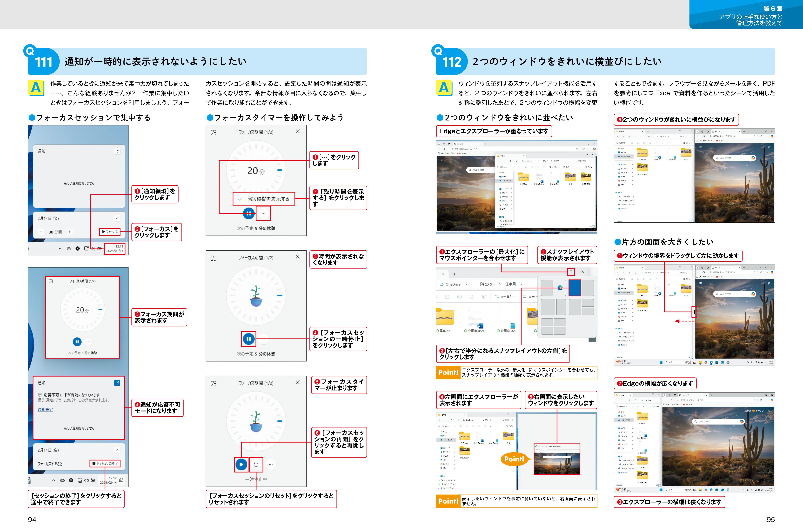Click the share icon left of 並べ替え

pos(472,297)
